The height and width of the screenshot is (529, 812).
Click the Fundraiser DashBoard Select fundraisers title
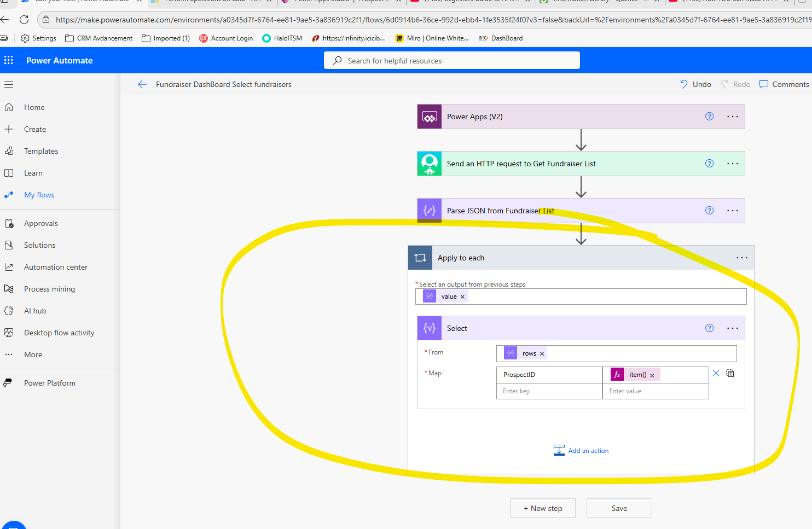tap(224, 84)
